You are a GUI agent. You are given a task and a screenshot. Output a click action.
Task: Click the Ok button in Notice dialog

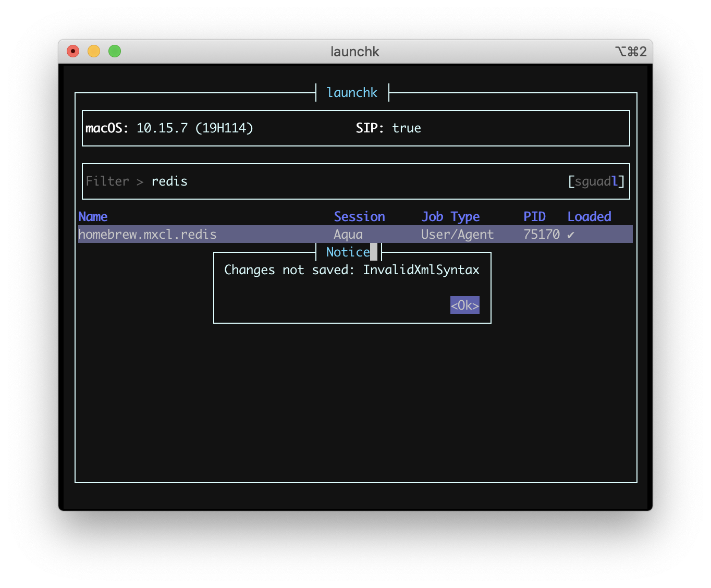point(464,305)
